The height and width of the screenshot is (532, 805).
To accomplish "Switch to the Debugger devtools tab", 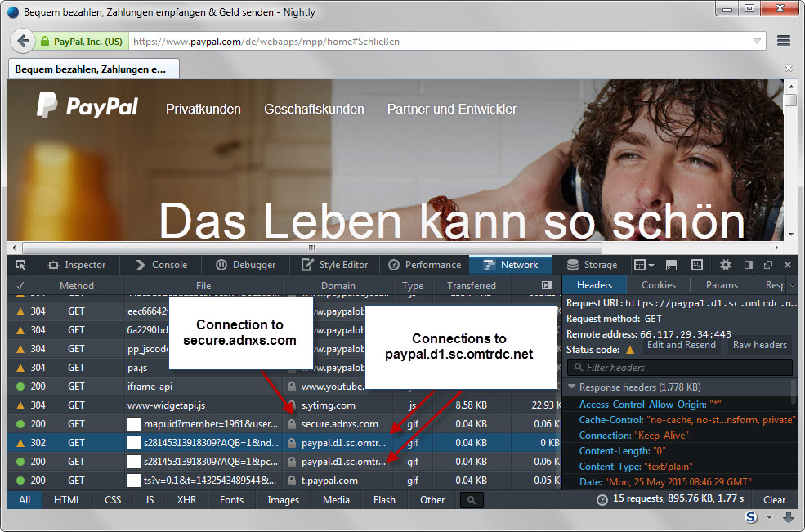I will click(245, 265).
